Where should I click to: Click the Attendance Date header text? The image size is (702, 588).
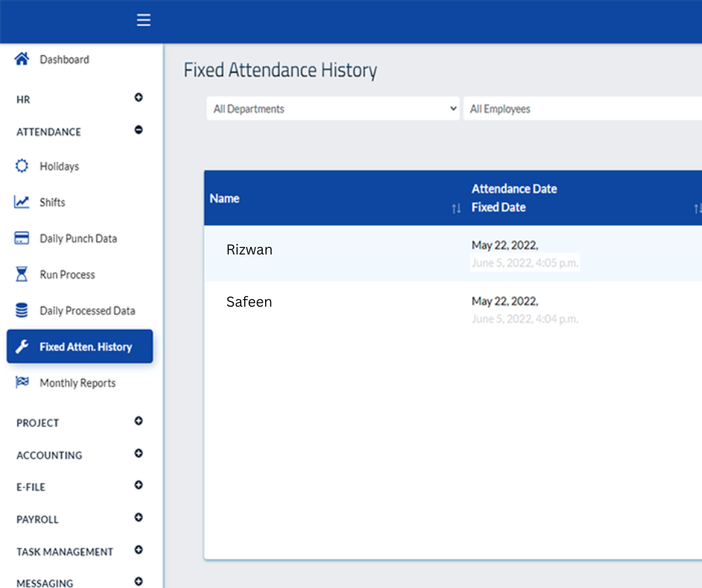point(514,189)
